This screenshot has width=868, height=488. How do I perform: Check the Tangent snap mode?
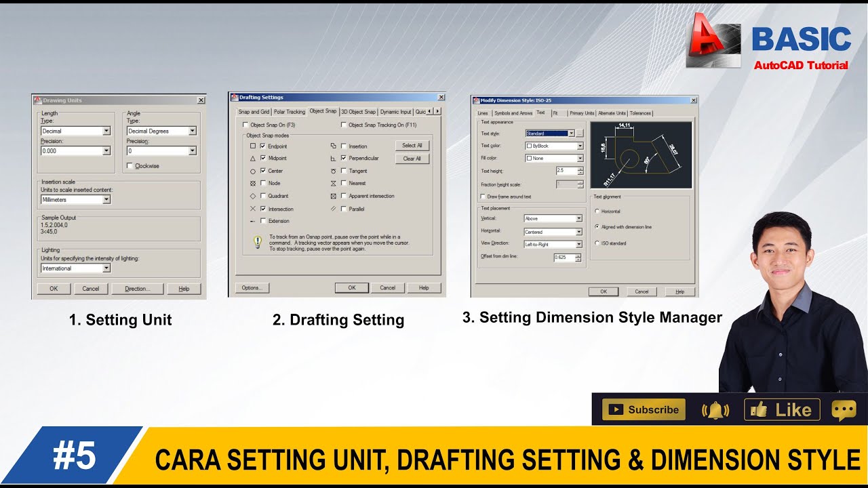point(344,171)
